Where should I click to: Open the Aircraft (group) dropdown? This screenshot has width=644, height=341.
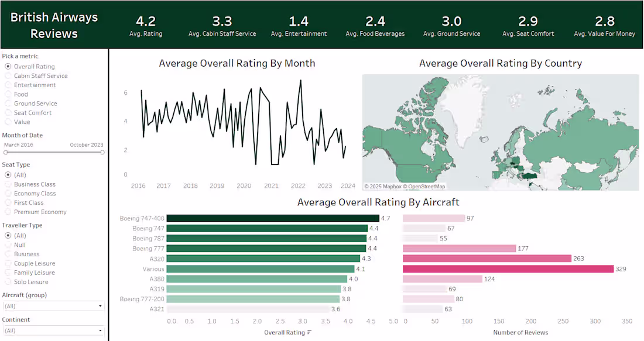pyautogui.click(x=53, y=306)
